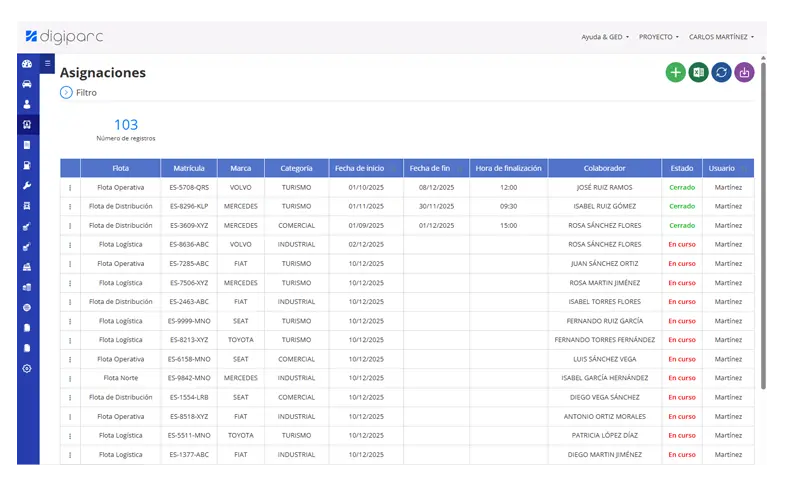Click the green add assignment button

[x=675, y=72]
